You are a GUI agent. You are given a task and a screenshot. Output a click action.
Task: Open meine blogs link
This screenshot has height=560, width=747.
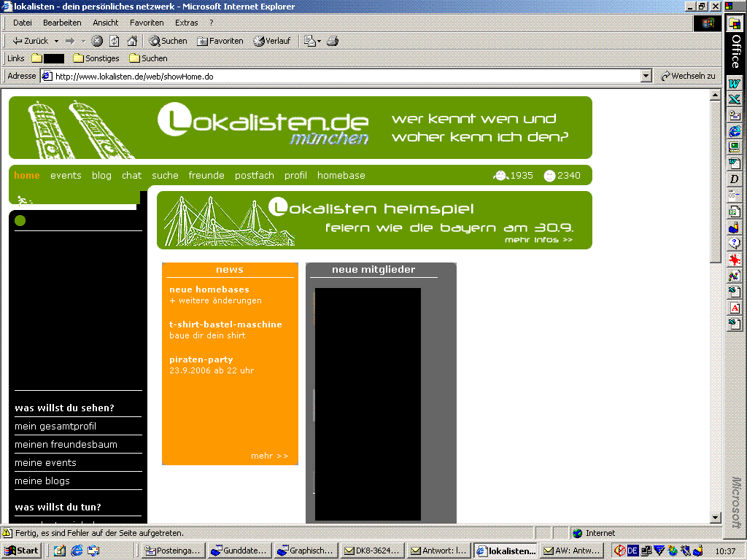click(42, 481)
